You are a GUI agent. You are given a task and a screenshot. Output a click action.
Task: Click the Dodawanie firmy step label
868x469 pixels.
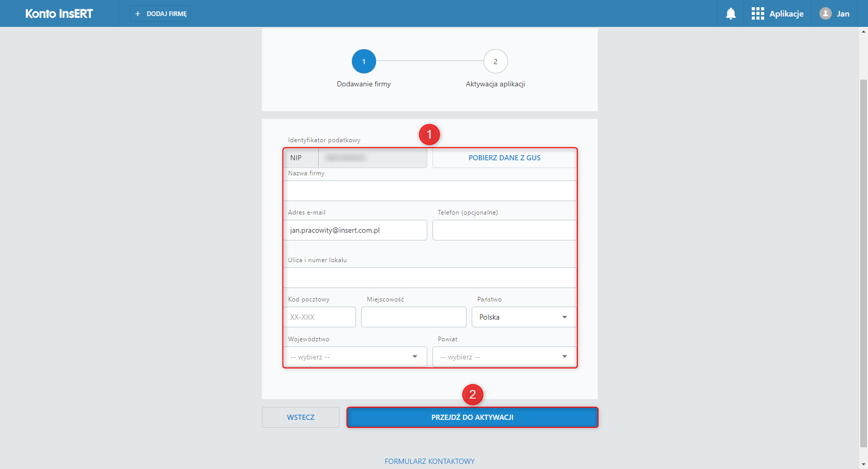364,84
